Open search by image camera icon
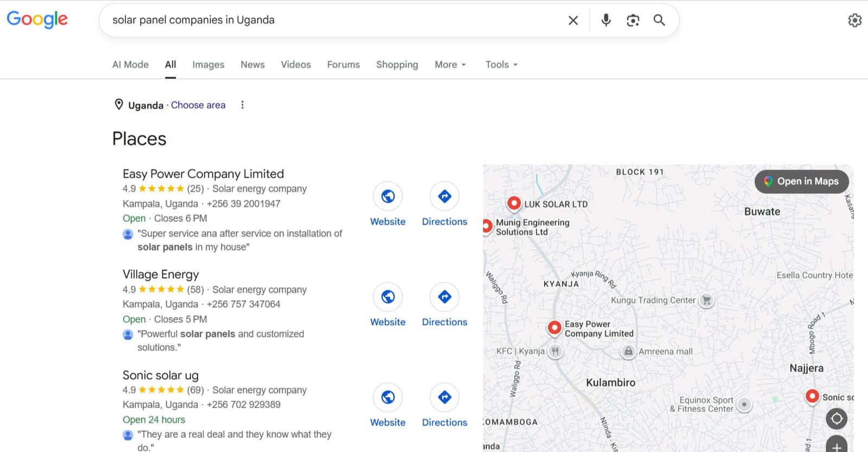The height and width of the screenshot is (452, 868). (633, 20)
